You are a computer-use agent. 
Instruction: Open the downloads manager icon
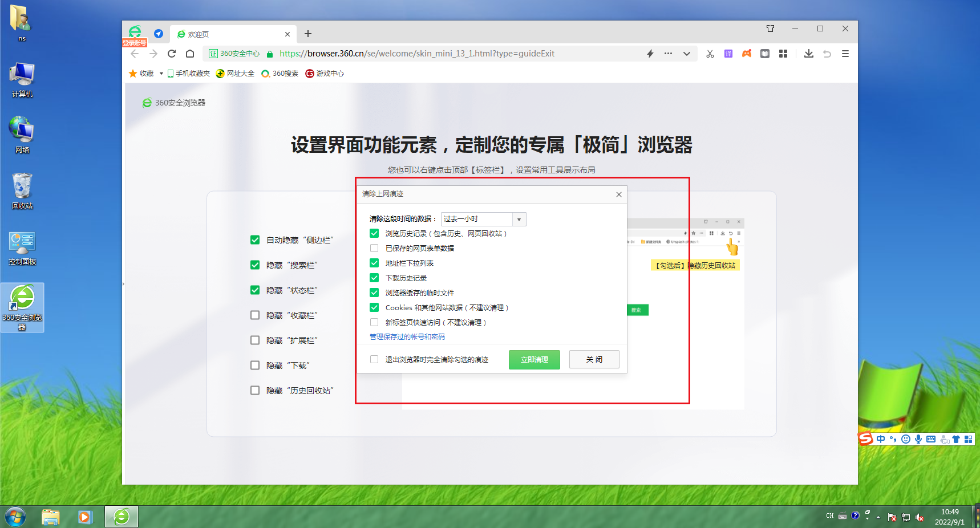pyautogui.click(x=809, y=54)
